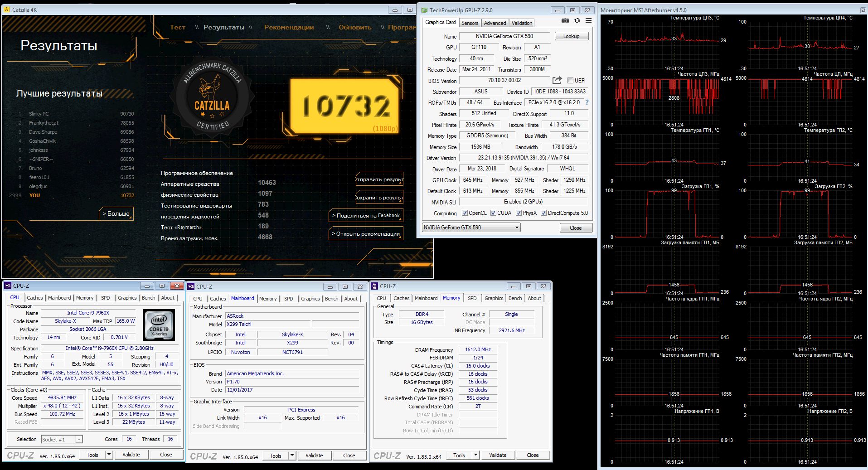Open SPD tab in the CPU-Z Memory window

(x=472, y=298)
